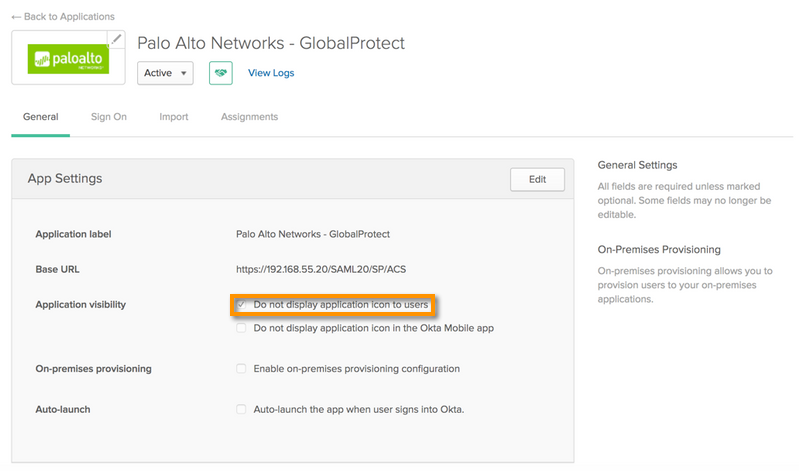Viewport: 799px width, 471px height.
Task: Click the Application label value text
Action: pyautogui.click(x=312, y=234)
